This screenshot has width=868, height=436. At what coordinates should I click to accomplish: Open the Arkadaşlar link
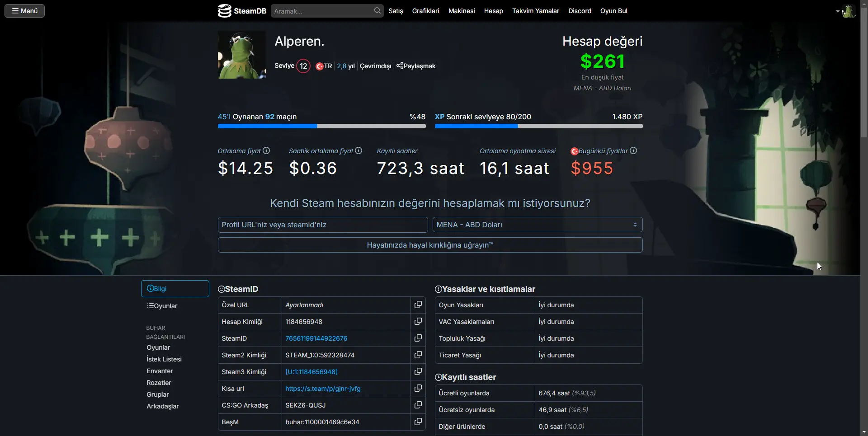162,406
